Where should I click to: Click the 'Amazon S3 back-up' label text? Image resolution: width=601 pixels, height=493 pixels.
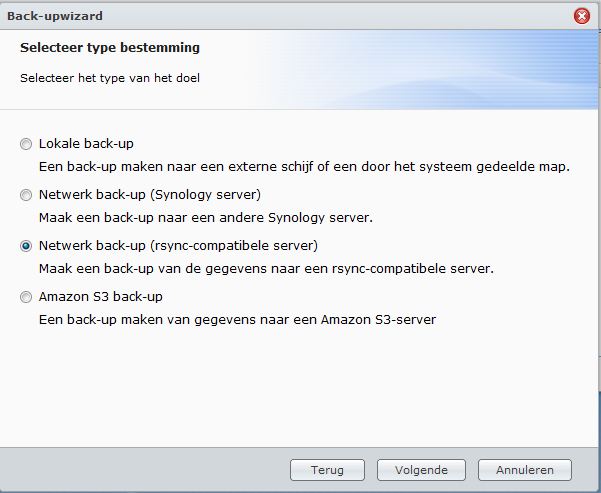[x=100, y=297]
